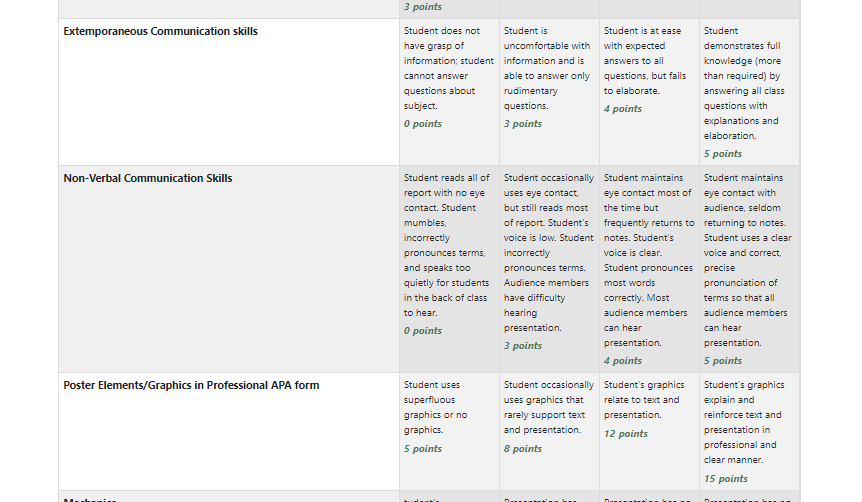This screenshot has height=502, width=862.
Task: Select the Non-Verbal Communication Skills row title
Action: coord(148,178)
